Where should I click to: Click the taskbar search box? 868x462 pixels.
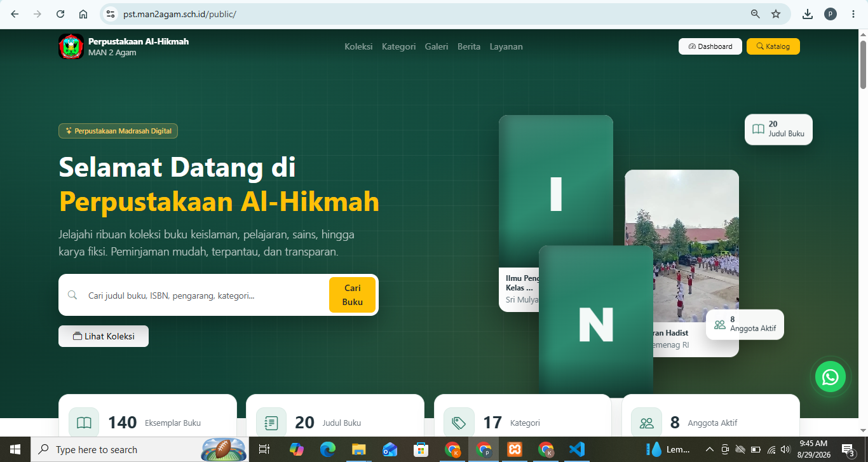coord(140,449)
